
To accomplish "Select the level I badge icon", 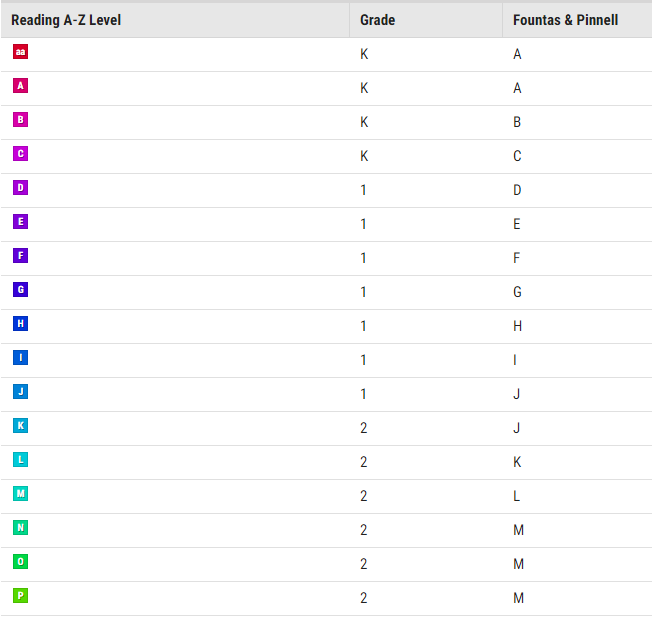I will click(20, 358).
